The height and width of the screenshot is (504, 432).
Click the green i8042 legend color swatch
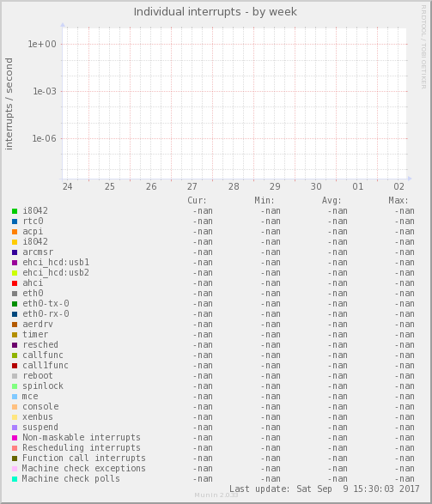pos(15,211)
